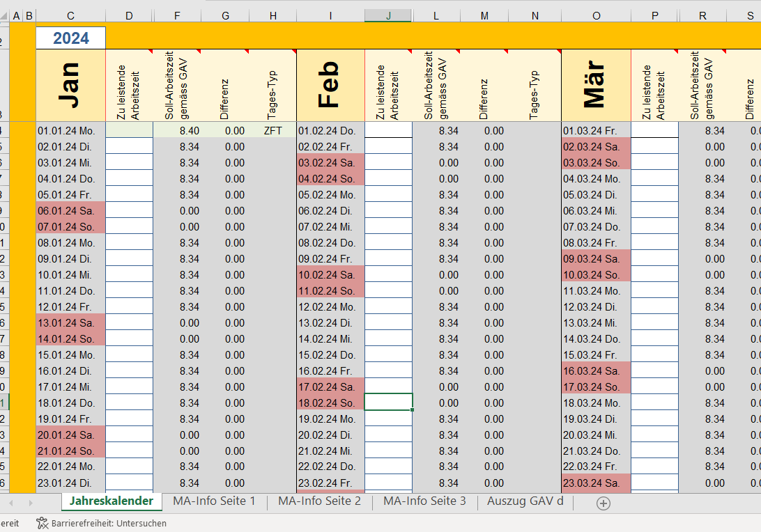
Task: Select the MA-Info Seite 3 sheet tab
Action: tap(424, 501)
